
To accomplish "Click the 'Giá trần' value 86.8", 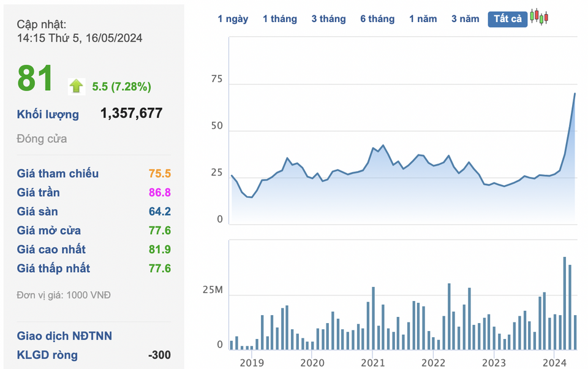I will click(160, 192).
